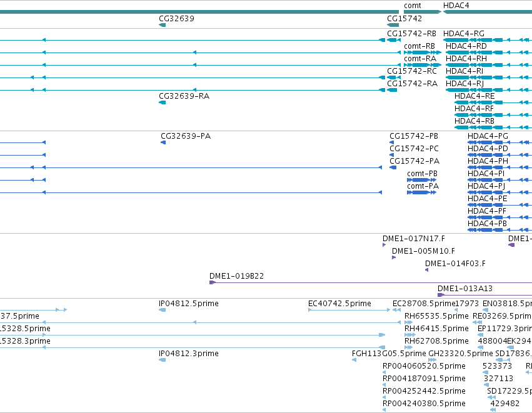Select the DME1-013A13 feature label
Image resolution: width=532 pixels, height=413 pixels.
click(x=465, y=289)
